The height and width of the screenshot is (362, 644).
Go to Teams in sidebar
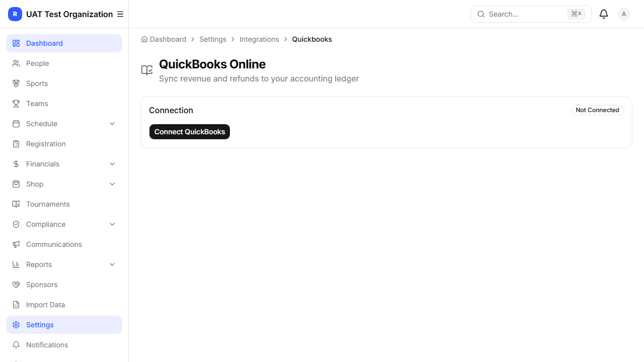[x=64, y=104]
